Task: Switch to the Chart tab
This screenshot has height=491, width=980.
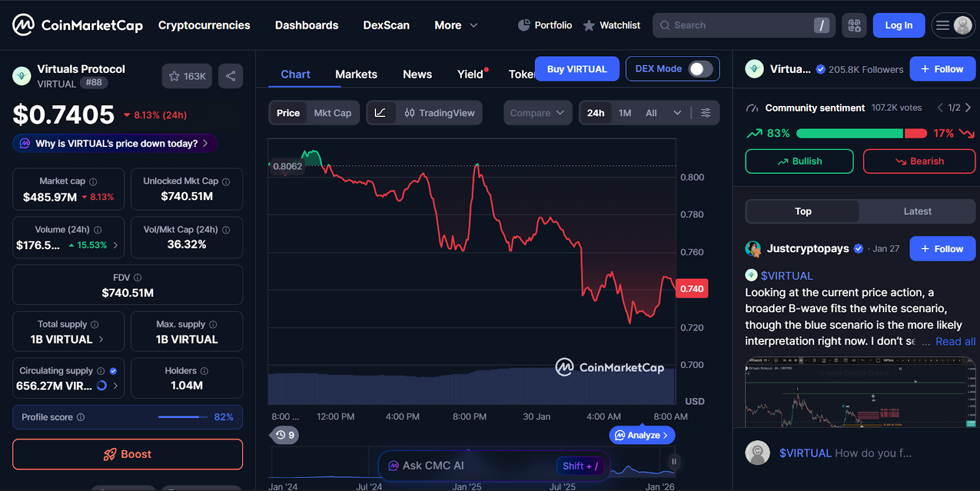Action: tap(295, 74)
